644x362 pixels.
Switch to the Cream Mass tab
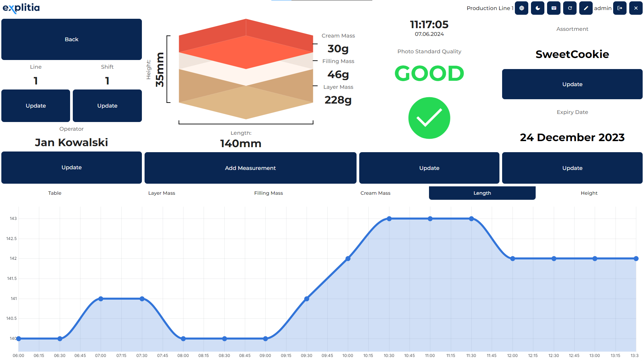(x=375, y=193)
